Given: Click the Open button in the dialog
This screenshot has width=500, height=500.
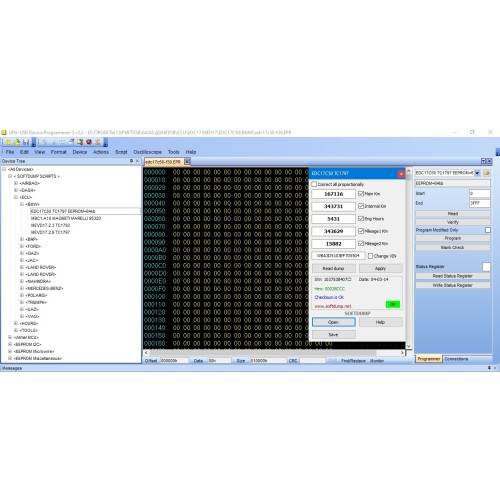Looking at the screenshot, I should [x=333, y=322].
